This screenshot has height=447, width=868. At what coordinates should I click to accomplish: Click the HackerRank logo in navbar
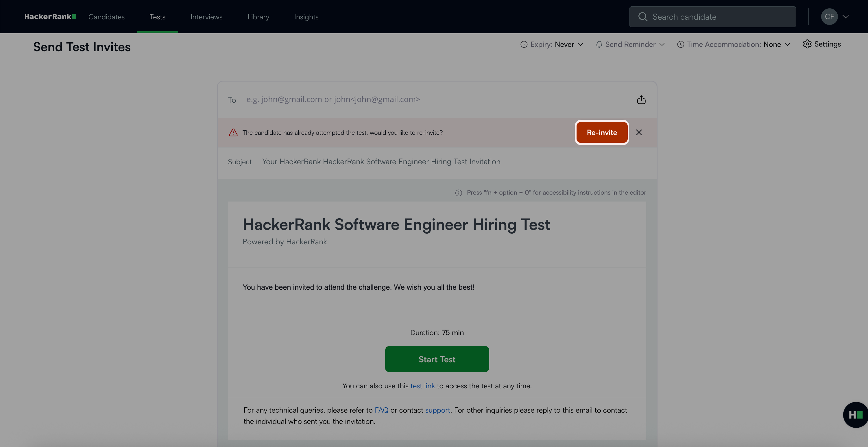tap(50, 16)
